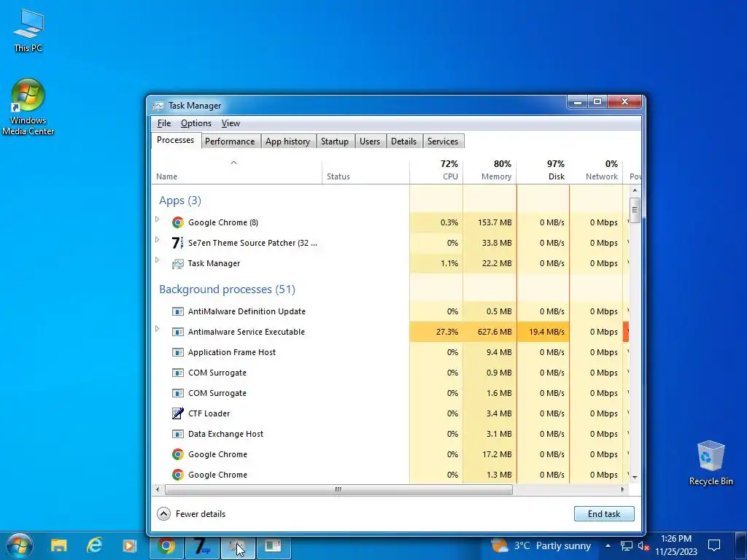Image resolution: width=747 pixels, height=560 pixels.
Task: Switch to the Startup tab
Action: pyautogui.click(x=334, y=141)
